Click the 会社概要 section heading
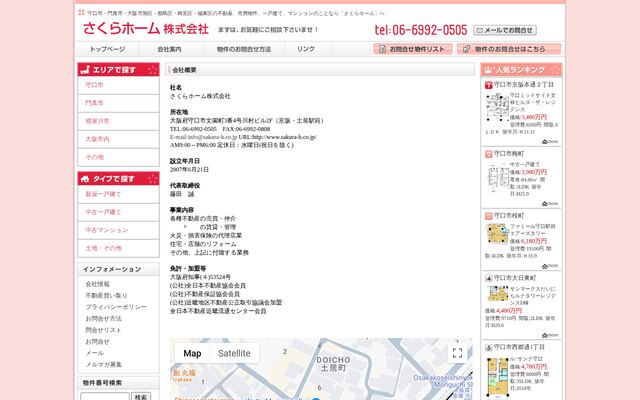The width and height of the screenshot is (640, 400). pyautogui.click(x=184, y=70)
